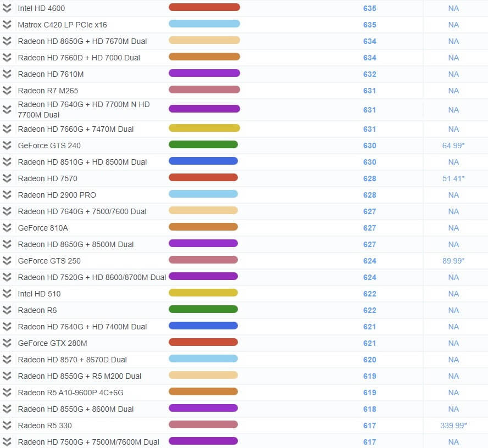Screen dimensions: 488x448
Task: Click the red score bar for Intel HD 4600
Action: pyautogui.click(x=204, y=7)
